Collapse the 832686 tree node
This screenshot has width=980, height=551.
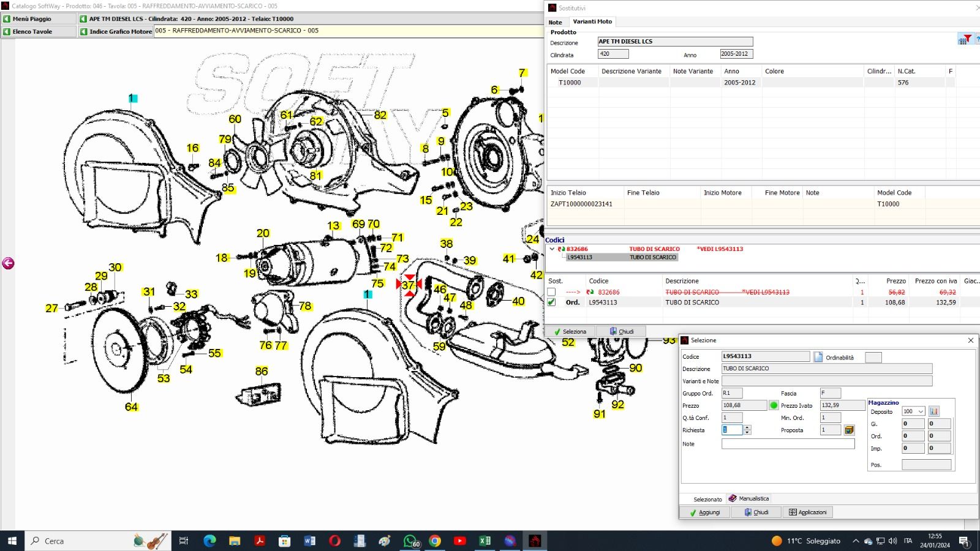pyautogui.click(x=552, y=249)
